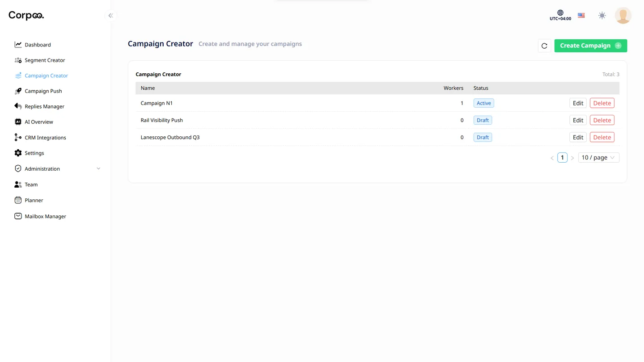644x362 pixels.
Task: Click the Segment Creator icon
Action: (18, 60)
